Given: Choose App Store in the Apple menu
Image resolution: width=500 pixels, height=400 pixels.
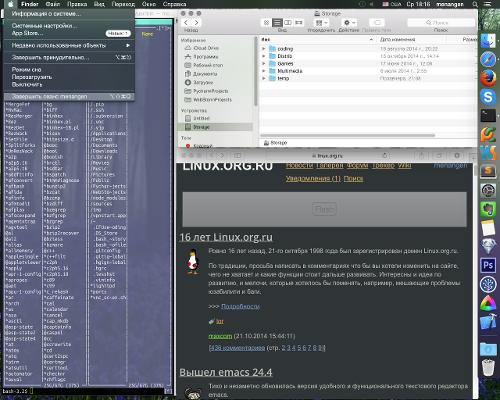Looking at the screenshot, I should tap(69, 33).
